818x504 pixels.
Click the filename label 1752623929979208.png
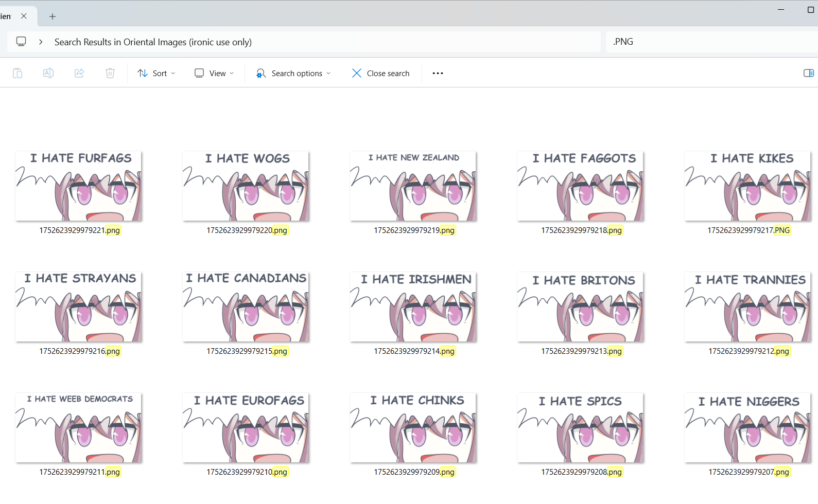pyautogui.click(x=582, y=472)
